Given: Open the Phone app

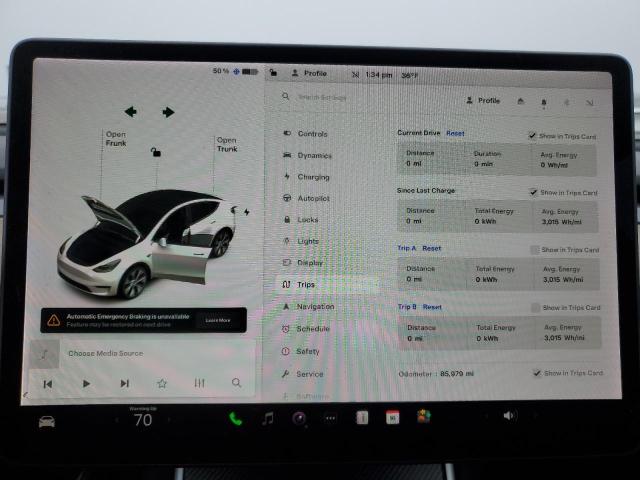Looking at the screenshot, I should click(236, 418).
